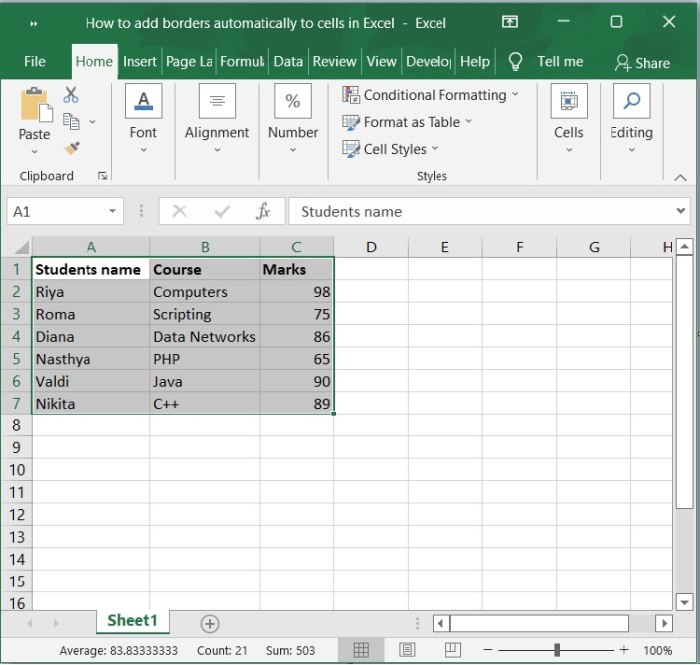Add a new sheet with plus icon
Image resolution: width=700 pixels, height=665 pixels.
(x=209, y=623)
